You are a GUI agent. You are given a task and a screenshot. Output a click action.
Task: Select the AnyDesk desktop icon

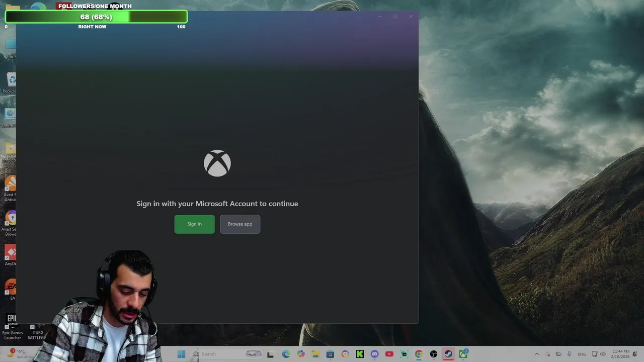(x=10, y=255)
